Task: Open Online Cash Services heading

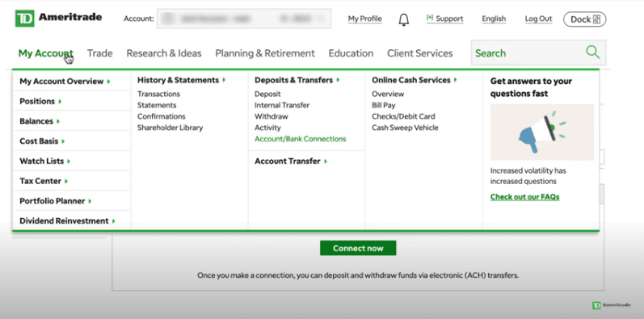Action: (415, 80)
